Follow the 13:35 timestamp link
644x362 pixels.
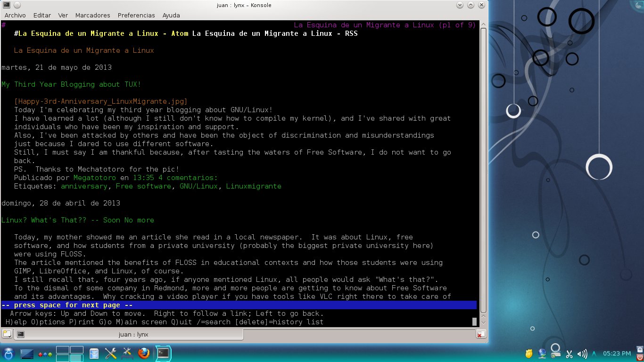click(143, 178)
